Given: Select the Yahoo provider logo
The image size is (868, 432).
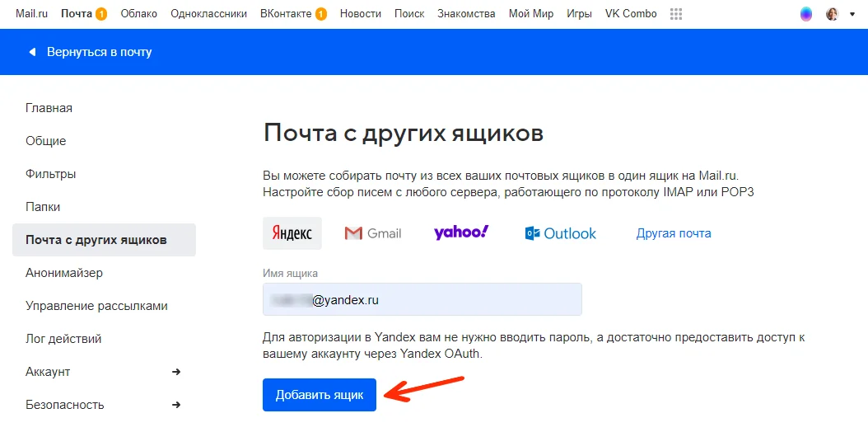Looking at the screenshot, I should tap(461, 232).
